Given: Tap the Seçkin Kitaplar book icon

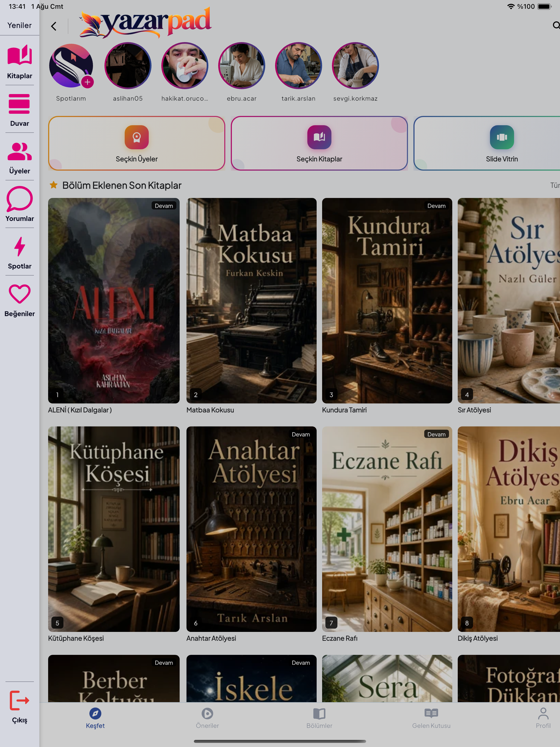Looking at the screenshot, I should [319, 137].
